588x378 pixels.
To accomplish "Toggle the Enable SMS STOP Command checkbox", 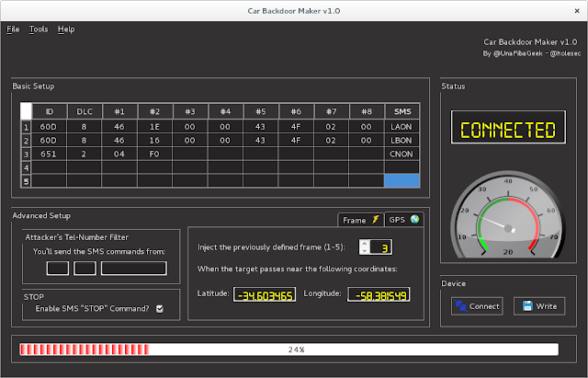I will pyautogui.click(x=160, y=308).
